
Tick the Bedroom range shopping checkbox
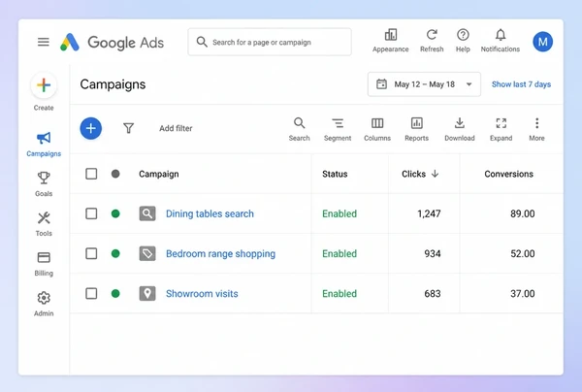coord(91,253)
